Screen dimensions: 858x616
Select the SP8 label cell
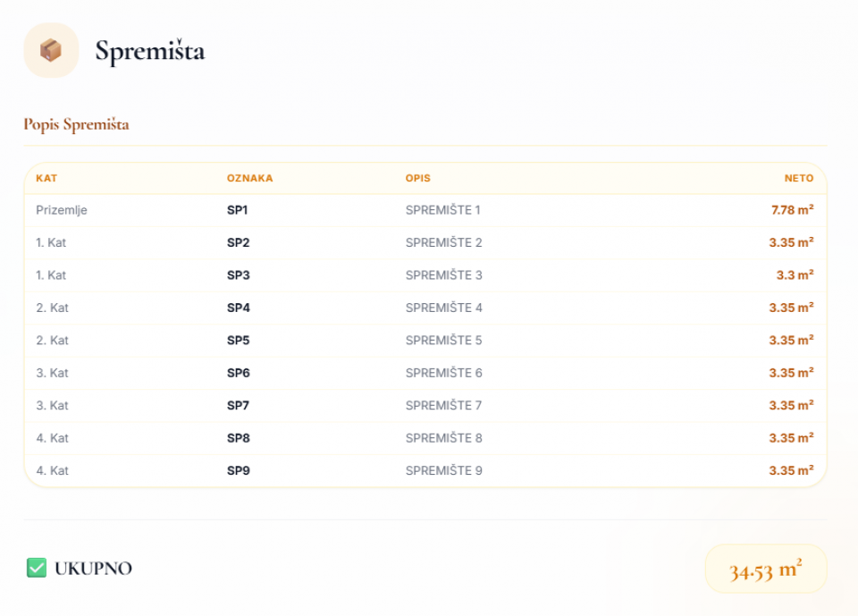click(x=238, y=438)
